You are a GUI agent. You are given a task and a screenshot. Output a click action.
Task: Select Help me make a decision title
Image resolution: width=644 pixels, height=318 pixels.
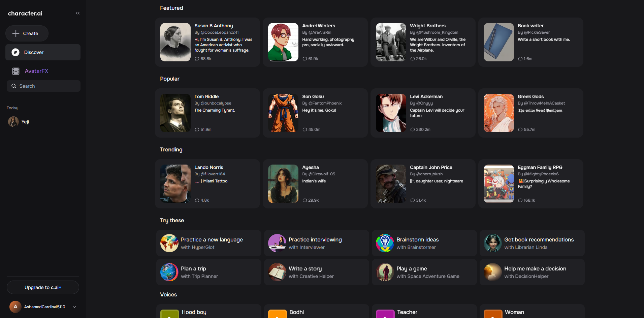click(535, 268)
